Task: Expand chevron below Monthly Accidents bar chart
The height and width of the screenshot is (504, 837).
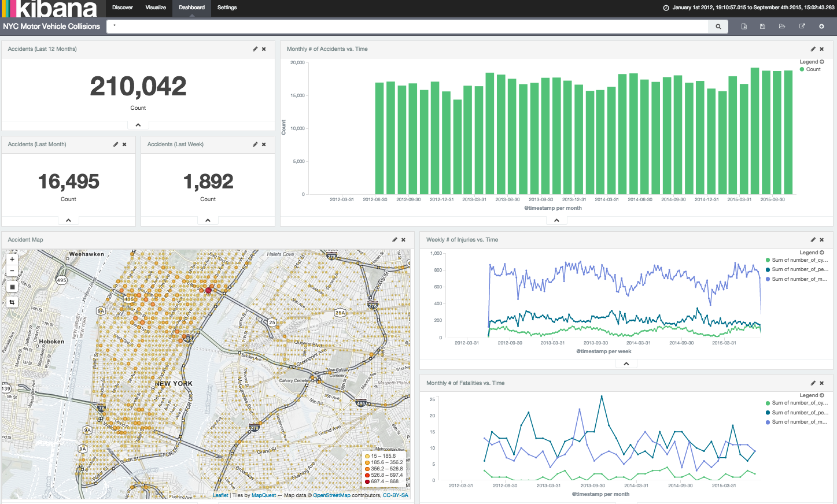Action: 556,220
